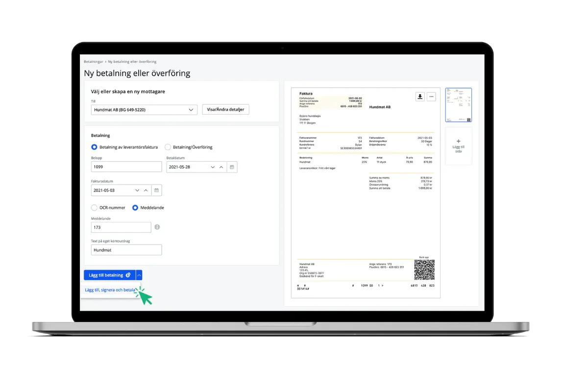Click the 'Hundmat AB' heading on invoice

[x=380, y=107]
